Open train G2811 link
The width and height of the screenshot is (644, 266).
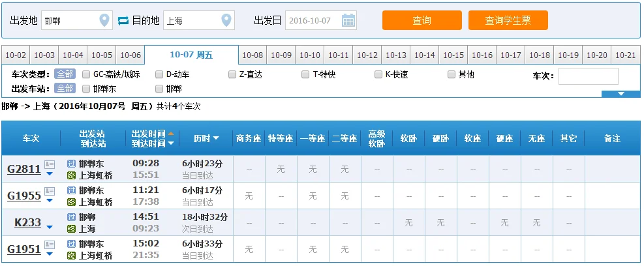click(24, 169)
